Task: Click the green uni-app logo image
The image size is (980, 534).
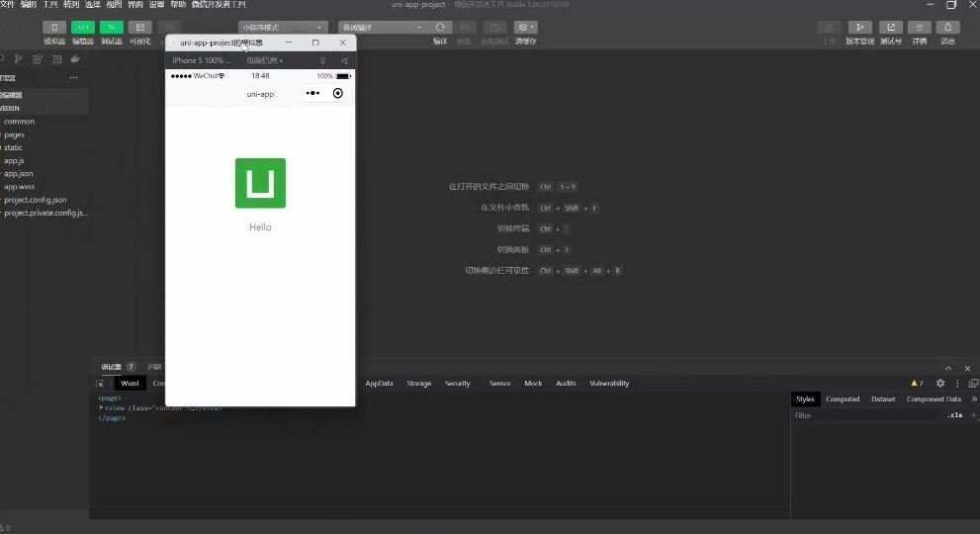Action: [x=261, y=183]
